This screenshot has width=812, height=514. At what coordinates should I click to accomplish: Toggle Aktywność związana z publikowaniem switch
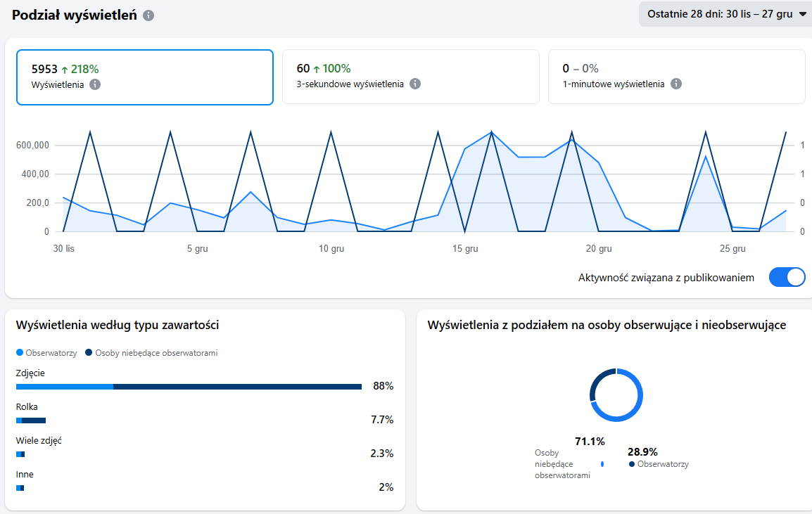coord(787,278)
